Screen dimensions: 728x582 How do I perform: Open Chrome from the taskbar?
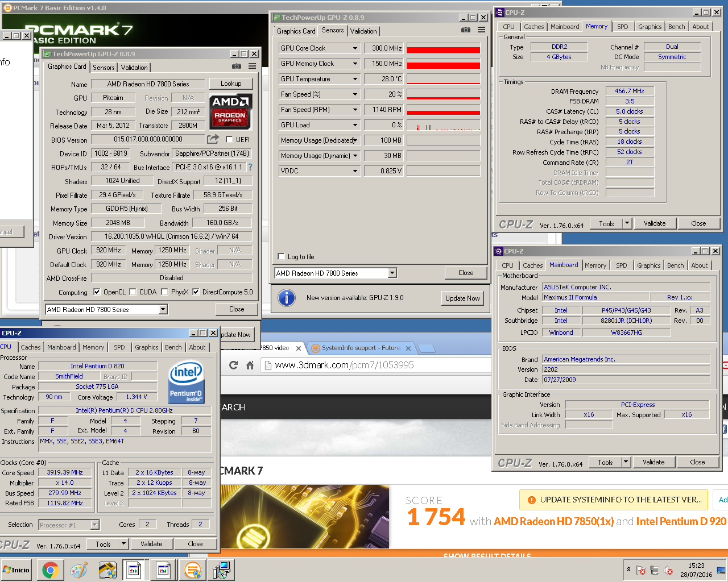[50, 570]
